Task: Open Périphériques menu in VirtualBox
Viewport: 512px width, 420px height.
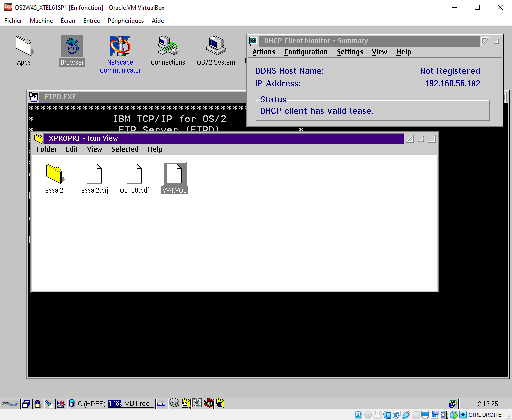Action: coord(126,21)
